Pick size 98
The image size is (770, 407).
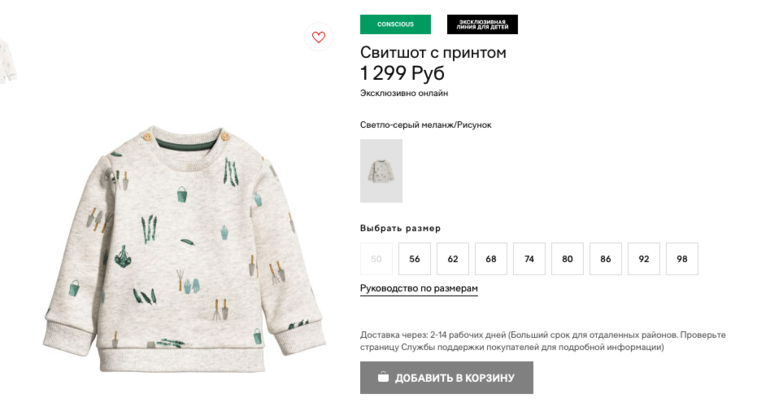pyautogui.click(x=682, y=259)
